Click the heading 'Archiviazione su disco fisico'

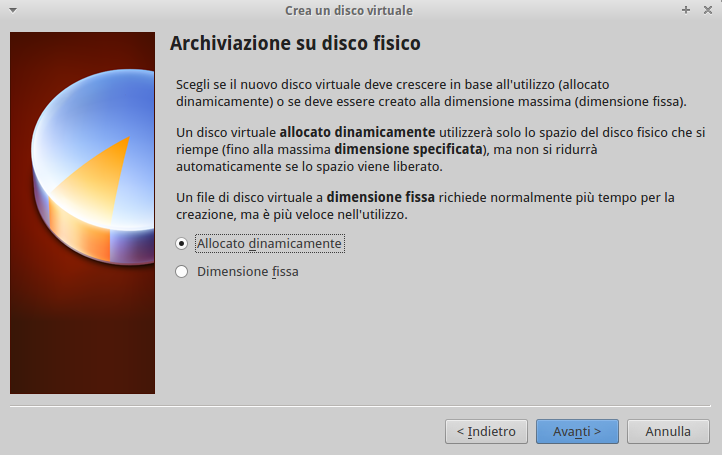tap(295, 44)
